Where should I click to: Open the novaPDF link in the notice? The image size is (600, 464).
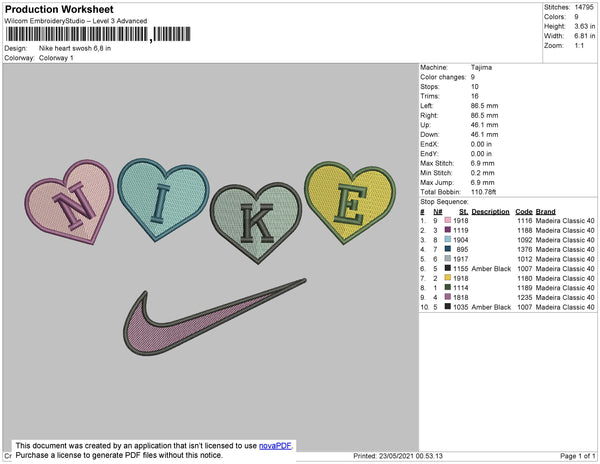pyautogui.click(x=275, y=446)
